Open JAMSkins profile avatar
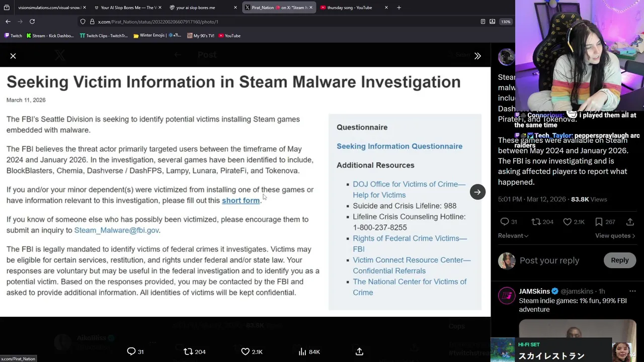This screenshot has height=362, width=644. [507, 296]
